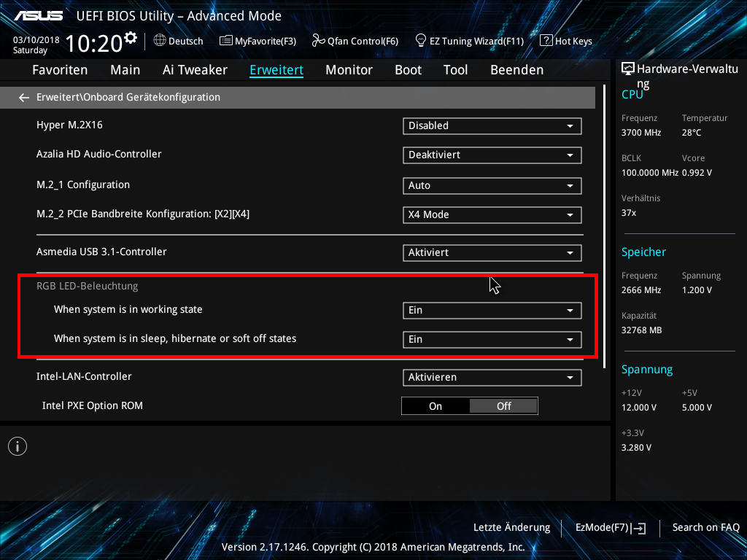Click Erweitert\Onboard Gerätekonfiguration breadcrumb

[x=128, y=97]
